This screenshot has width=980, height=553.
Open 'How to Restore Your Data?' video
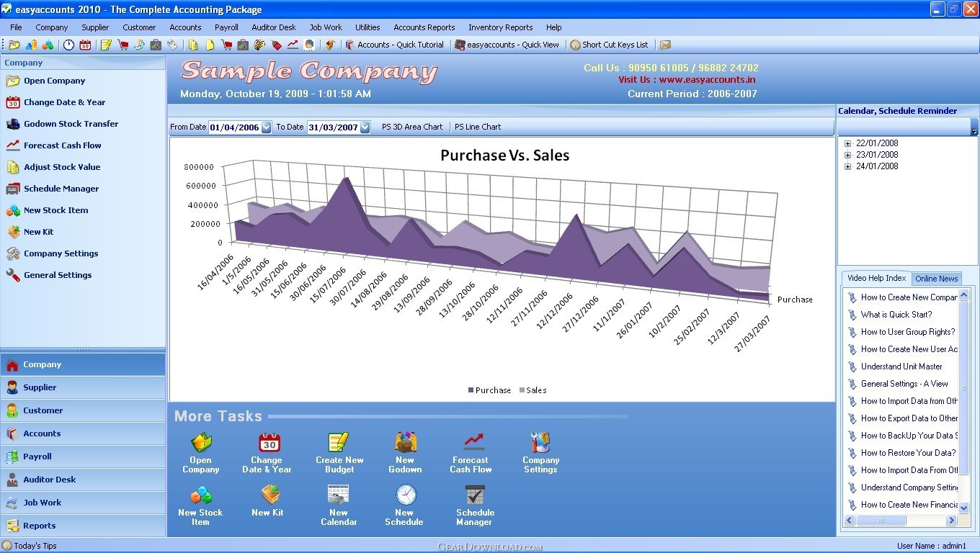coord(908,453)
